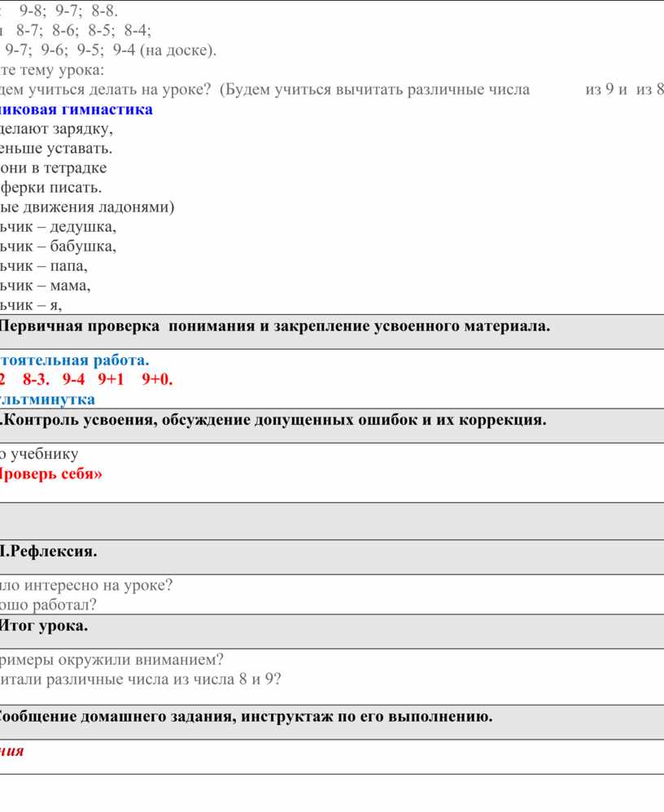Click the red example "9+0."
664x812 pixels.
tap(156, 379)
